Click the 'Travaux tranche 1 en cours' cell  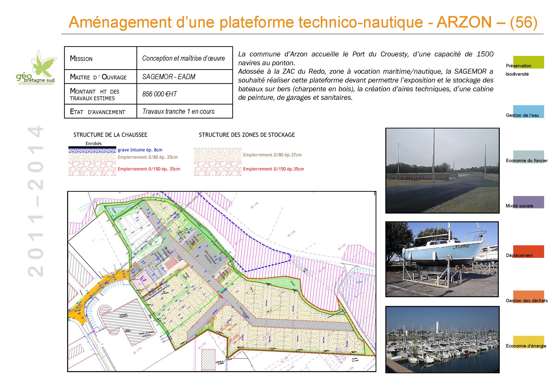pyautogui.click(x=185, y=111)
